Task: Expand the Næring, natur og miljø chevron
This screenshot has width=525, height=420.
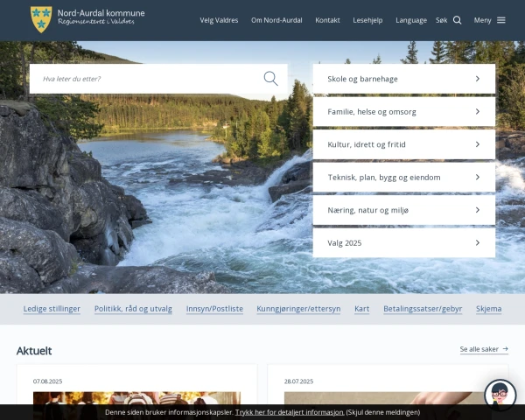Action: pos(478,210)
